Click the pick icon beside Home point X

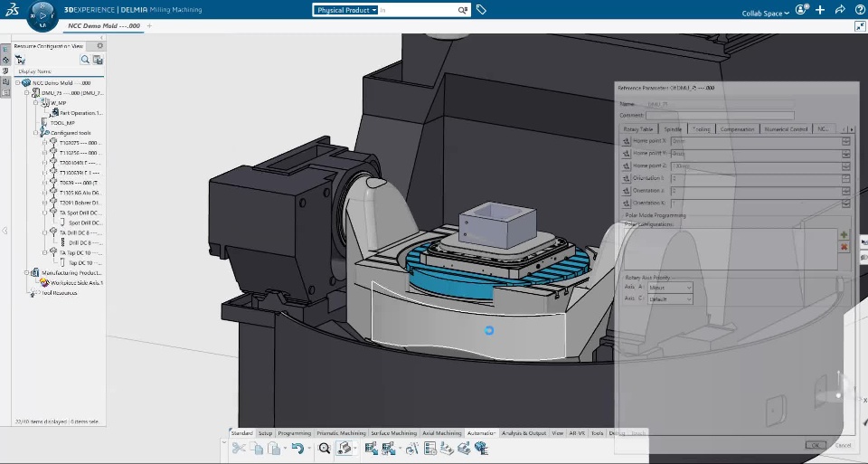point(626,141)
